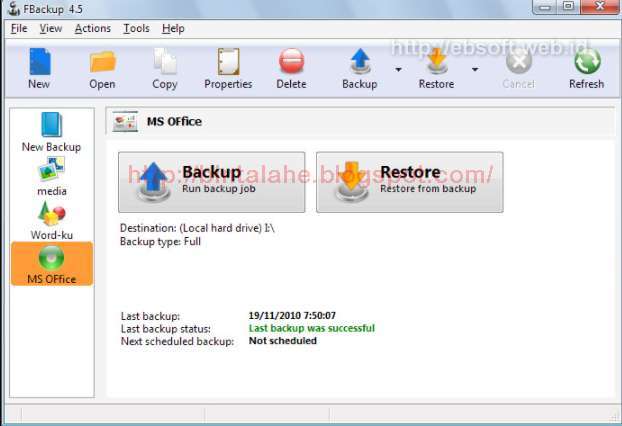Image resolution: width=622 pixels, height=426 pixels.
Task: Click the 'Backup type: Full' text
Action: click(160, 242)
